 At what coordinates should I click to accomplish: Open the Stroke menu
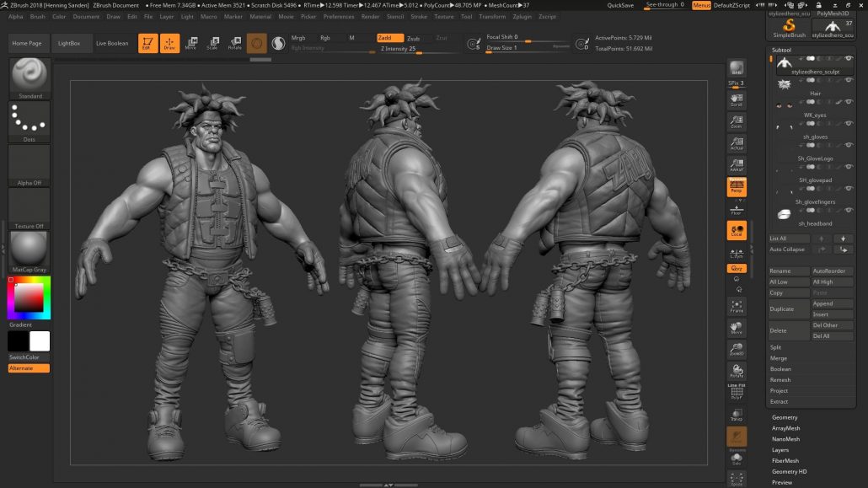[419, 17]
